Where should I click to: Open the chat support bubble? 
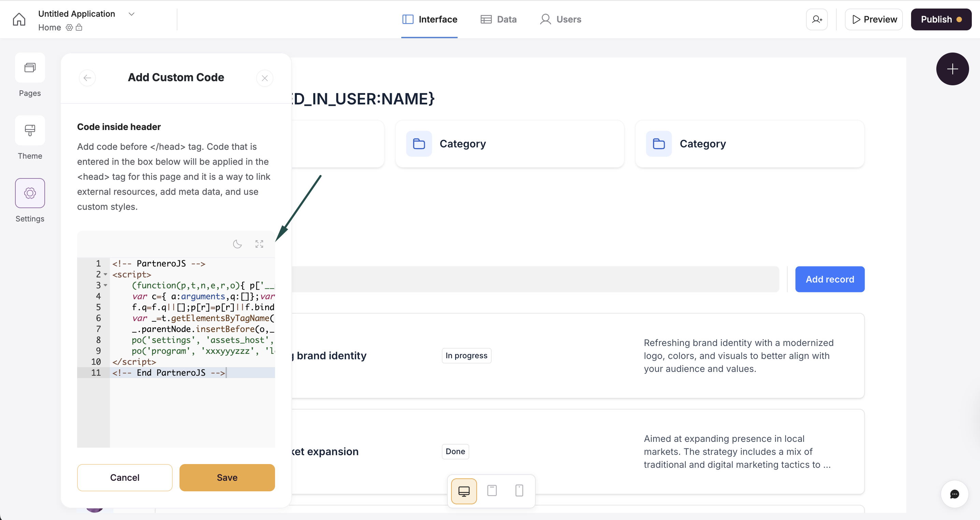954,494
